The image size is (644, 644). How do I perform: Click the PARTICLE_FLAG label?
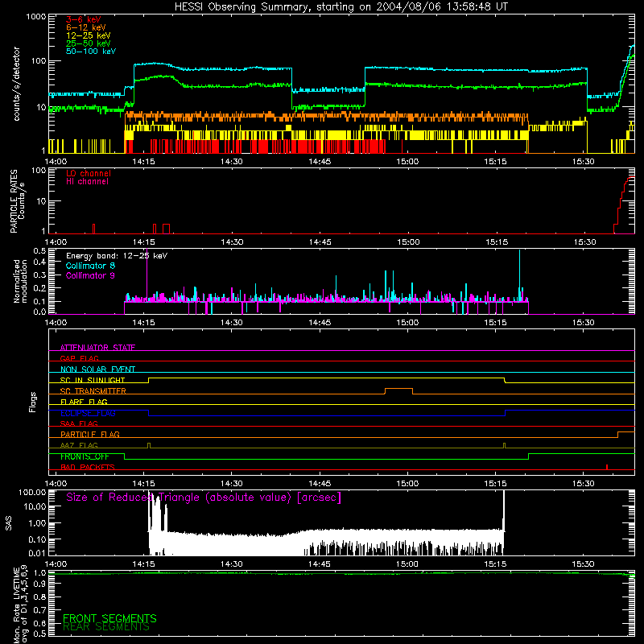point(90,434)
